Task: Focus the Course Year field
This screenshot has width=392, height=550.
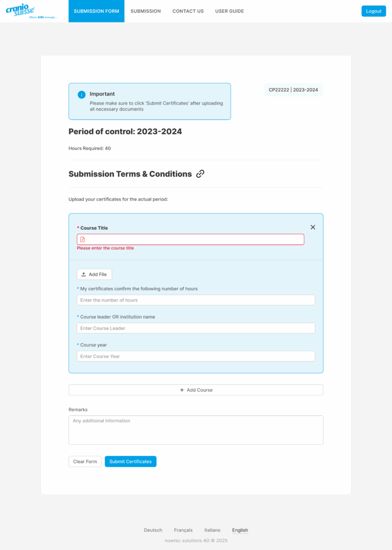Action: pos(196,356)
